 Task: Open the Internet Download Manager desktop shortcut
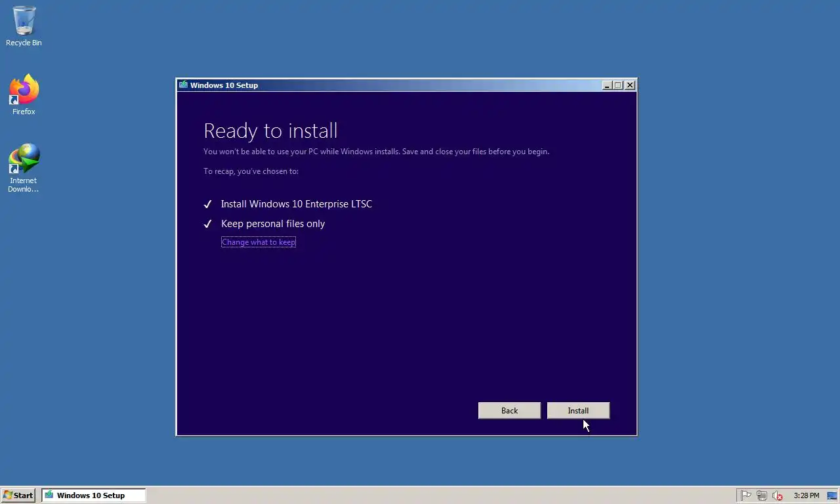[x=24, y=168]
